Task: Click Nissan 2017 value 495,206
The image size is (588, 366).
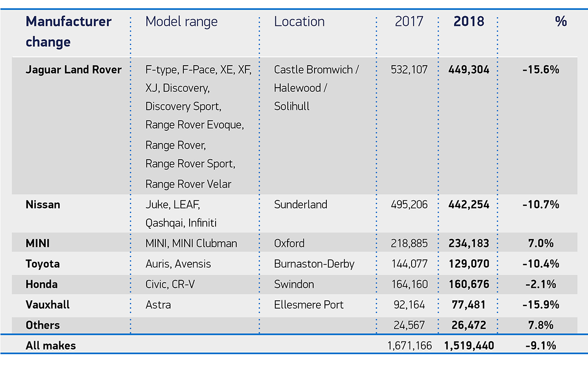Action: (409, 204)
